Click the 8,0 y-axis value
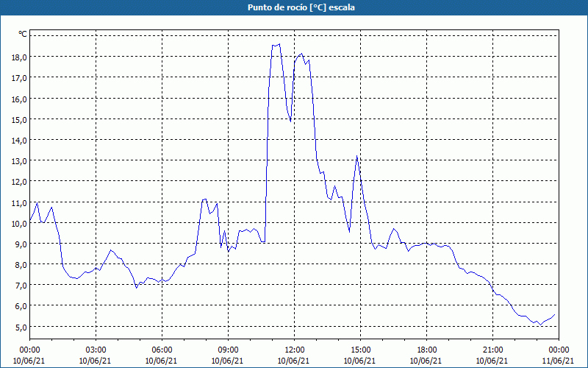588x368 pixels. 21,265
